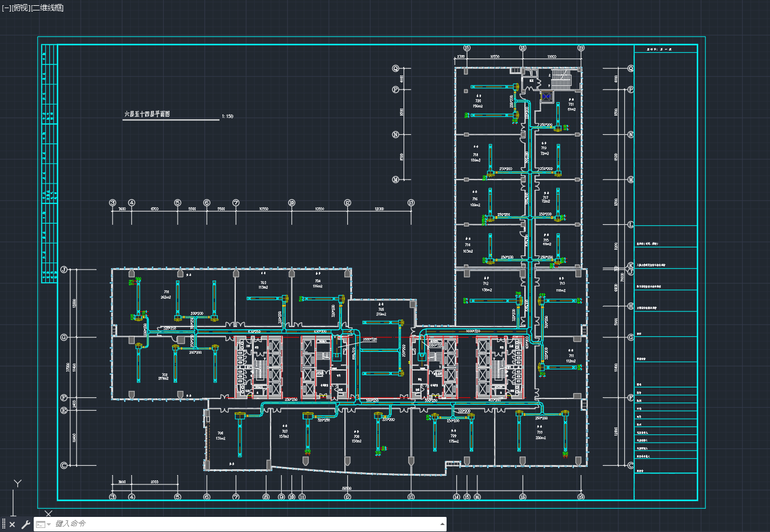Select the 630*250 duct size label

254,332
